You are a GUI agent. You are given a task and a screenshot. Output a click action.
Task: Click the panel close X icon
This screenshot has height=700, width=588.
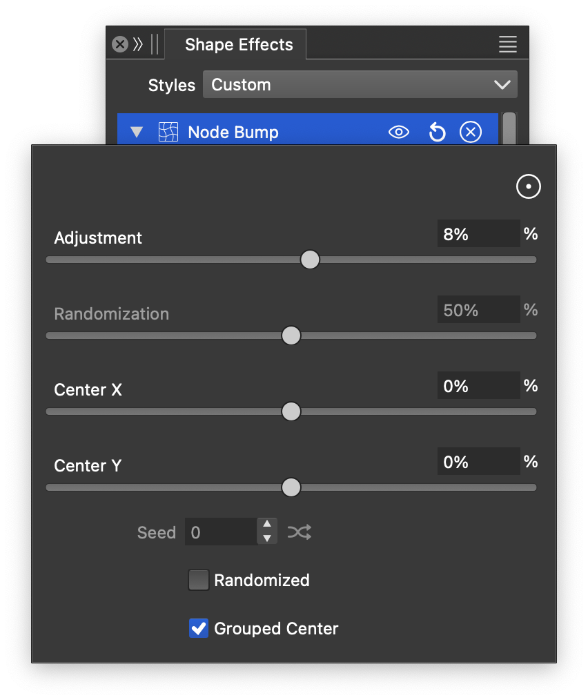coord(120,45)
